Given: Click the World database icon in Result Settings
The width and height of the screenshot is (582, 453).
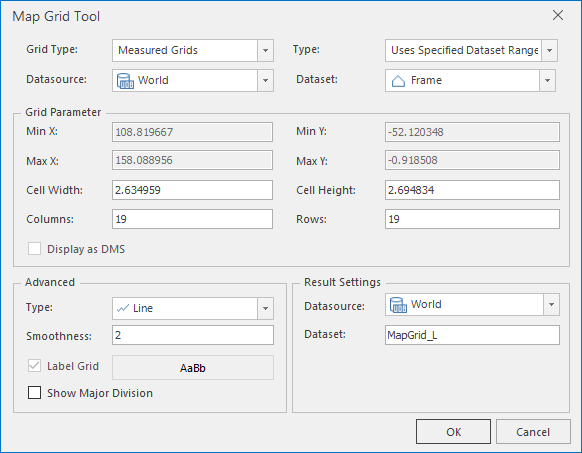Looking at the screenshot, I should click(x=398, y=305).
